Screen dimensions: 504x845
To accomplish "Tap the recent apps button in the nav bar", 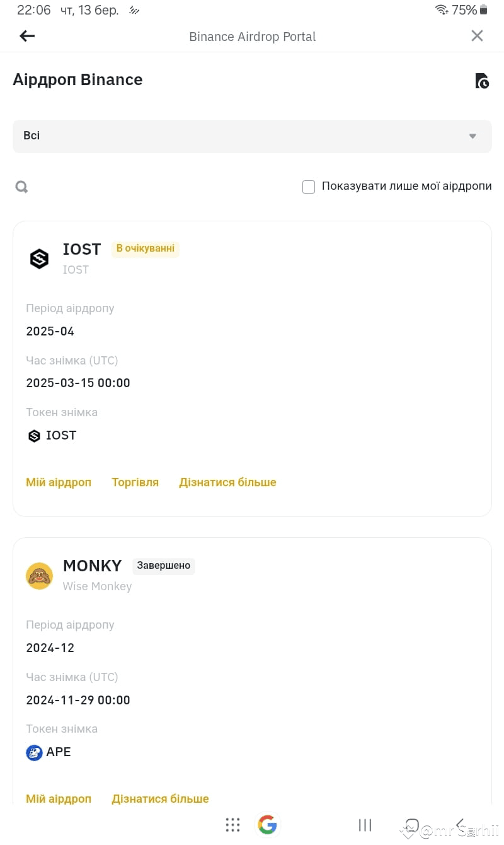I will pyautogui.click(x=365, y=824).
